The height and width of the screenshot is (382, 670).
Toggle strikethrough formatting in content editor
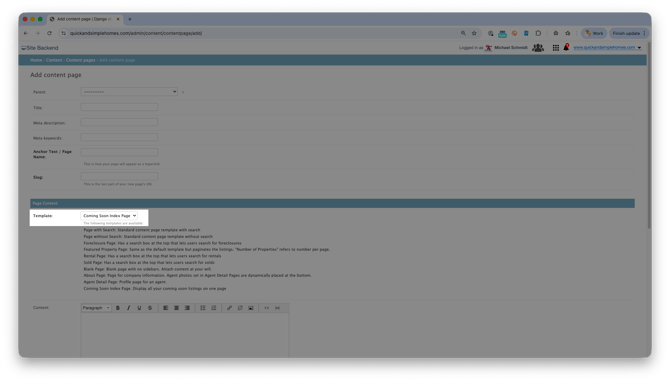click(150, 308)
